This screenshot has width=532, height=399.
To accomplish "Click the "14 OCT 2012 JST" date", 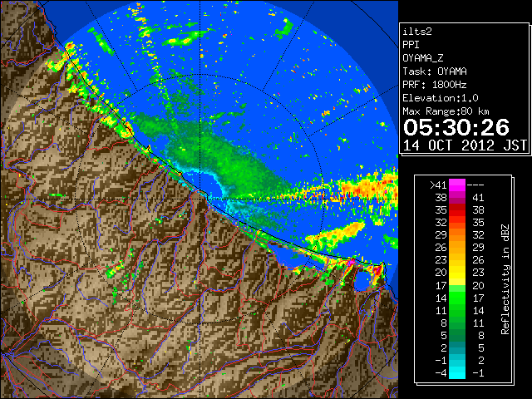I will pyautogui.click(x=465, y=145).
